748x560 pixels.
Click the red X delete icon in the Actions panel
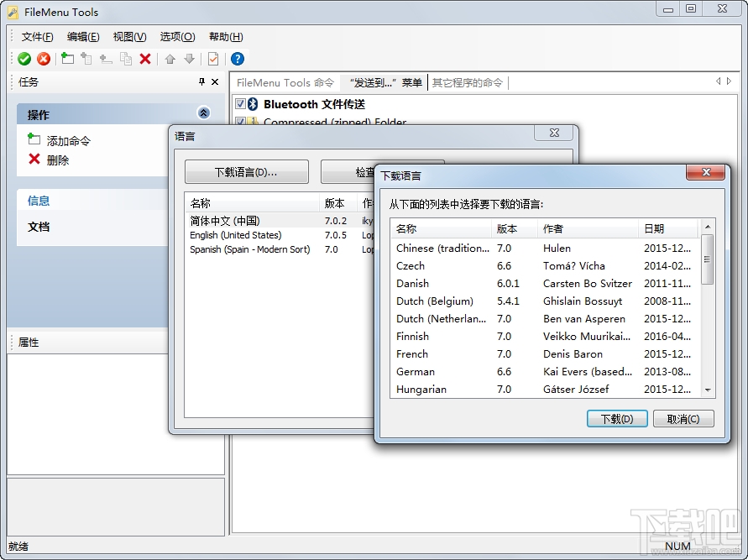coord(34,159)
